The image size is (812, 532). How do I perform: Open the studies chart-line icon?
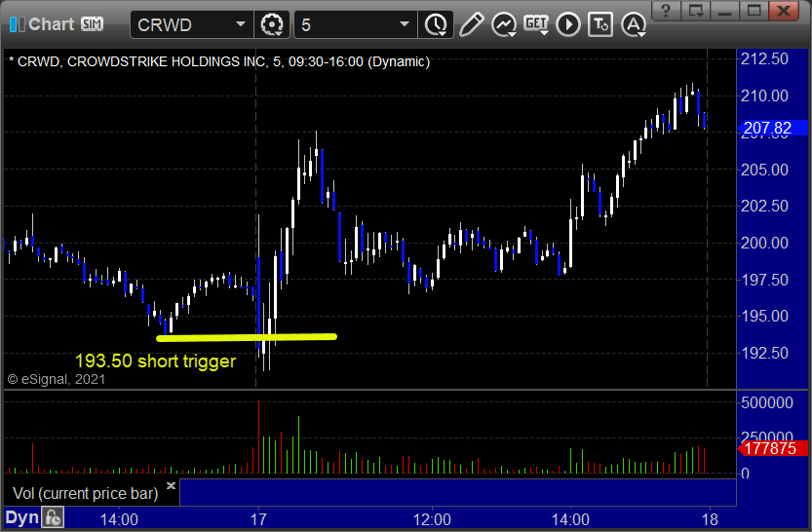pos(503,24)
